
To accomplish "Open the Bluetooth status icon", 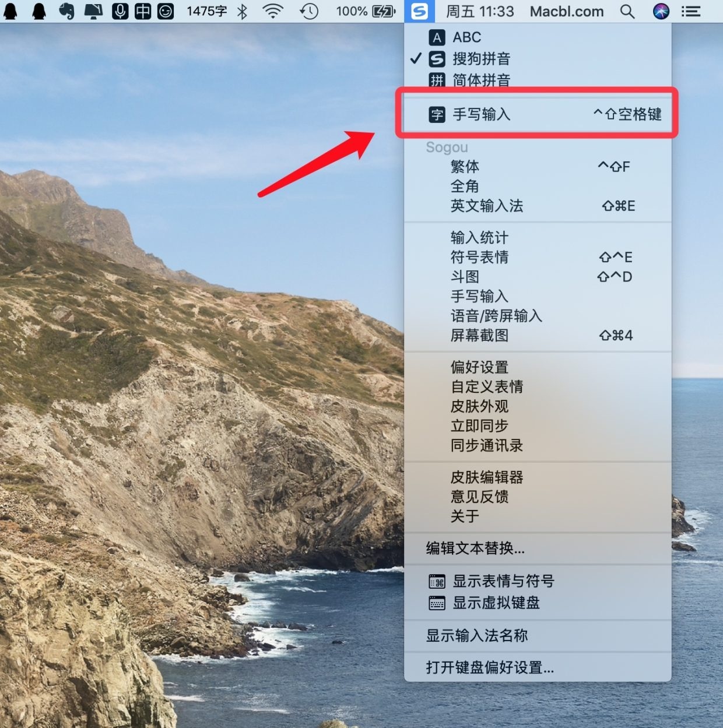I will point(243,11).
